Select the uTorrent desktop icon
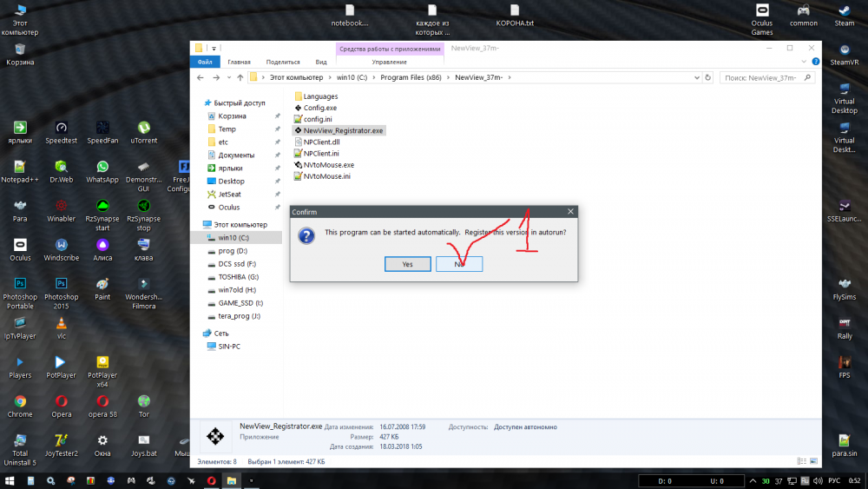Image resolution: width=868 pixels, height=489 pixels. pos(144,133)
